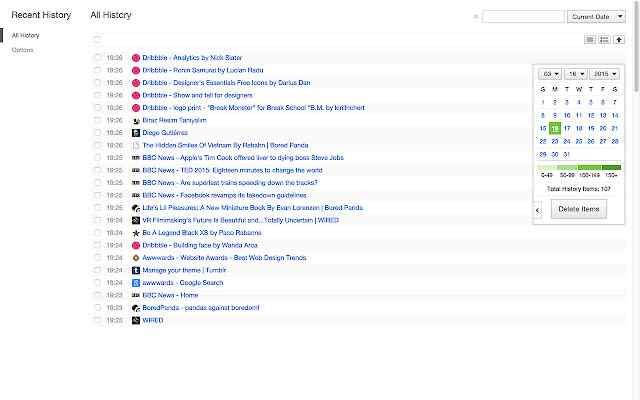Open Dribbble - Show and tell for designers link
This screenshot has width=640, height=400.
click(x=198, y=95)
